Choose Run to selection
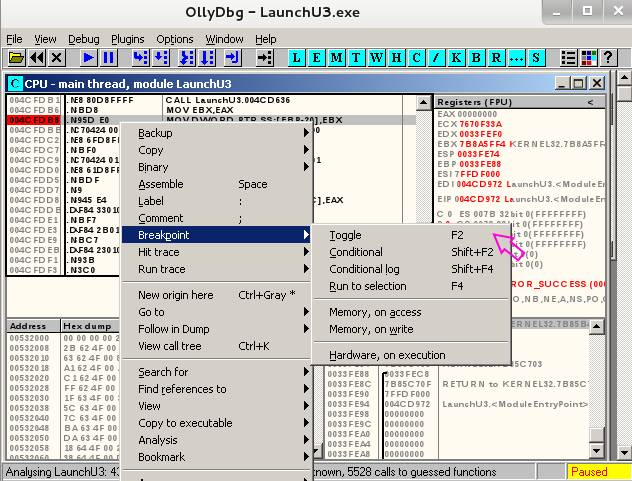This screenshot has height=481, width=632. tap(411, 286)
